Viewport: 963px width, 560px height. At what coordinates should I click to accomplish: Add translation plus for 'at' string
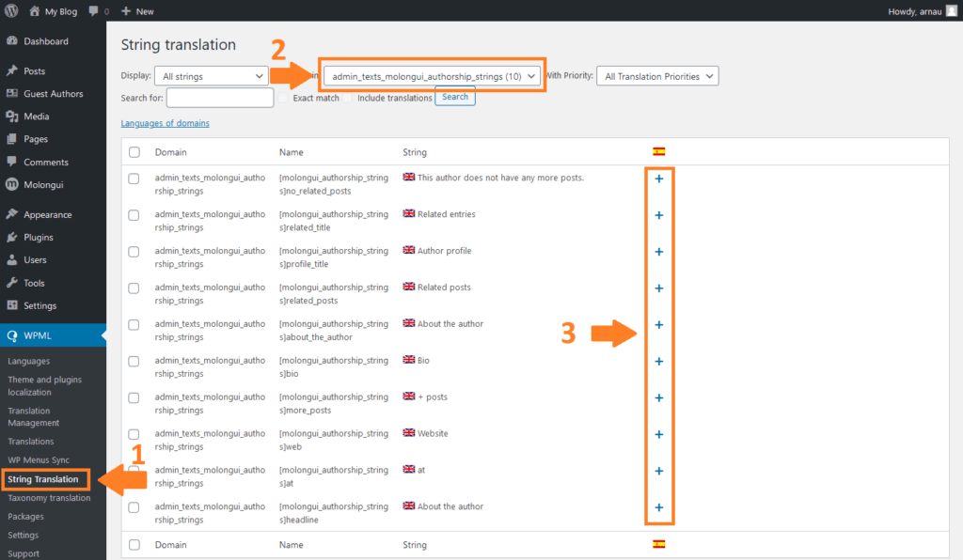tap(659, 471)
